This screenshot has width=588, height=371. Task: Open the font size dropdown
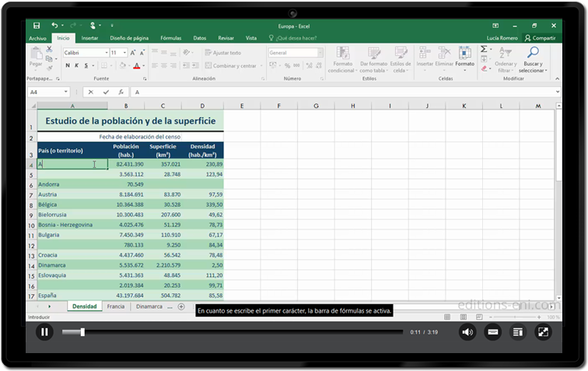pyautogui.click(x=124, y=53)
